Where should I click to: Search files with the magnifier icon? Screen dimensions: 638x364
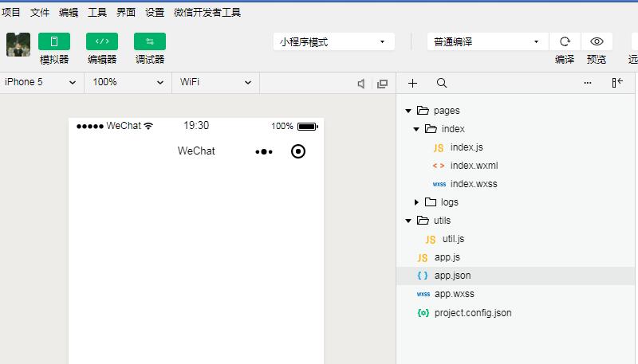click(x=442, y=84)
